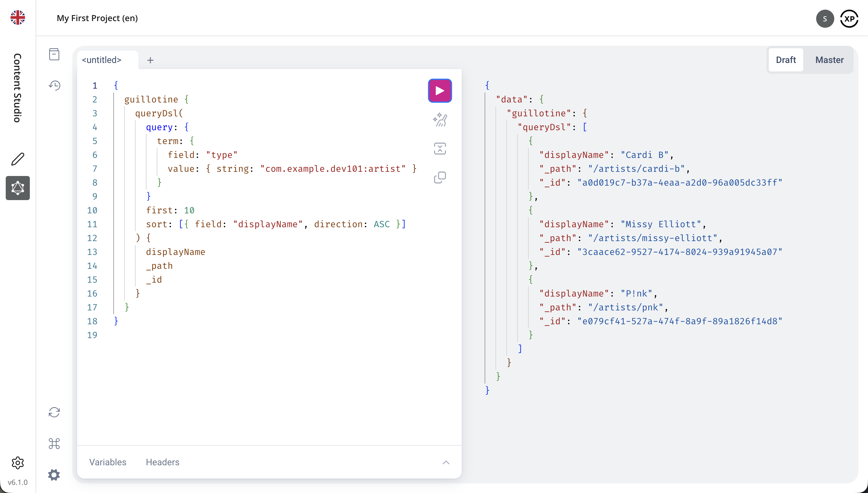Click the sort direction ASC value

tap(382, 224)
